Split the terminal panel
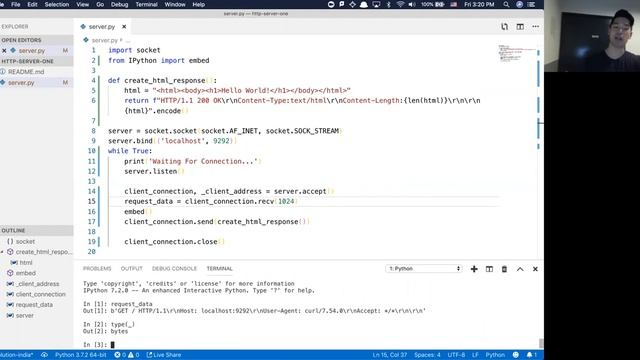Image resolution: width=640 pixels, height=360 pixels. [x=489, y=269]
